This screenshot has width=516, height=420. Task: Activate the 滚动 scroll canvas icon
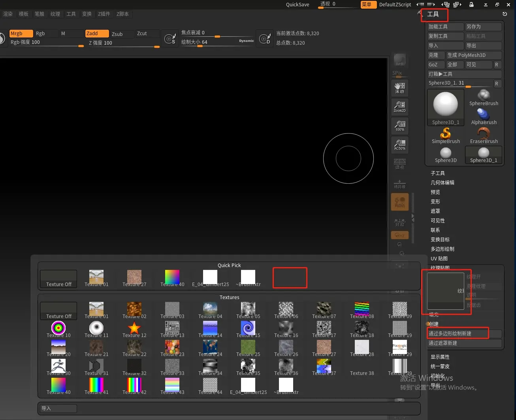pos(399,87)
